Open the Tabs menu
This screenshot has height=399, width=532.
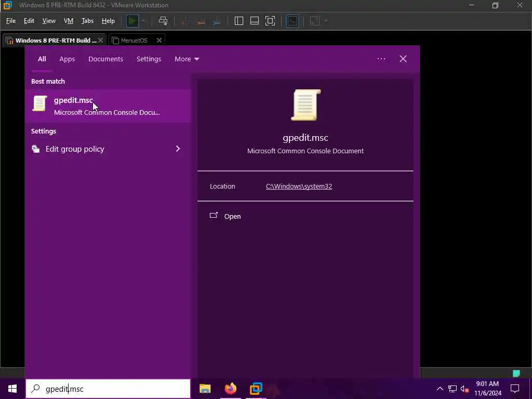(87, 21)
